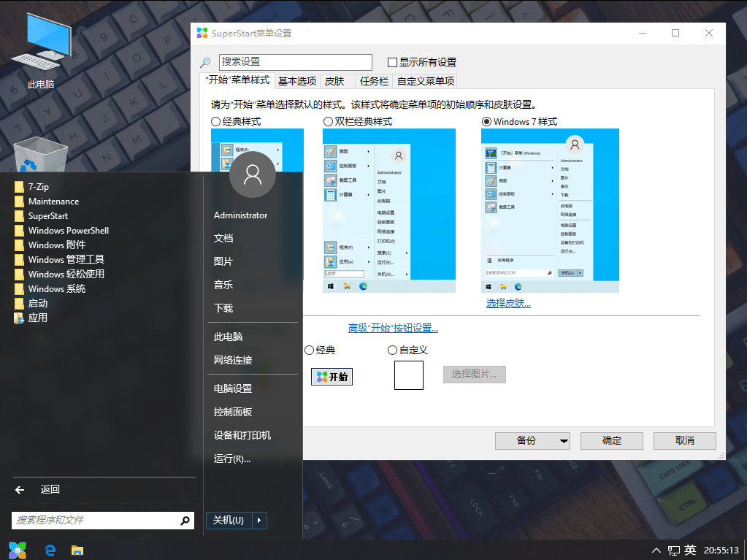Open 此电脑 in start menu
The height and width of the screenshot is (560, 747).
tap(229, 337)
